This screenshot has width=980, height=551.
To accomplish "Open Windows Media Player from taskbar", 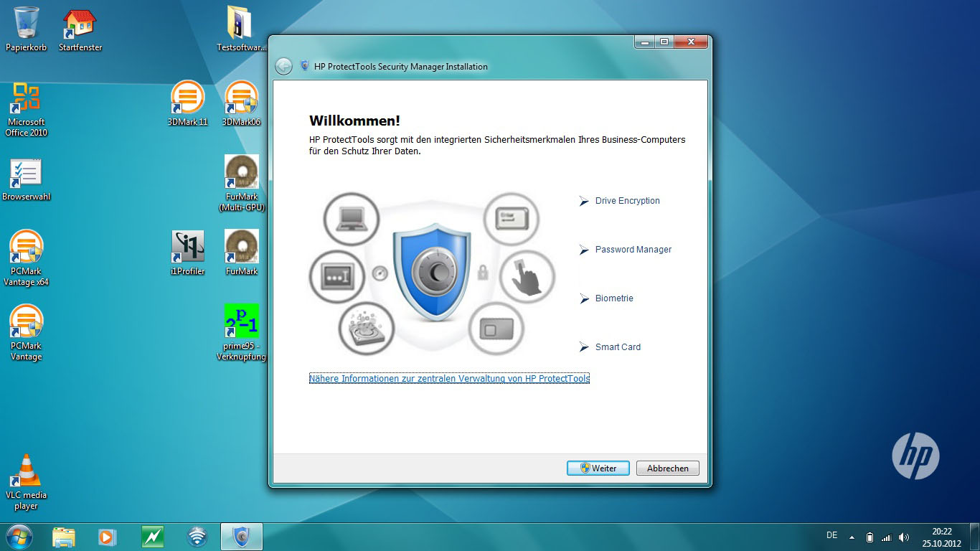I will [x=108, y=536].
